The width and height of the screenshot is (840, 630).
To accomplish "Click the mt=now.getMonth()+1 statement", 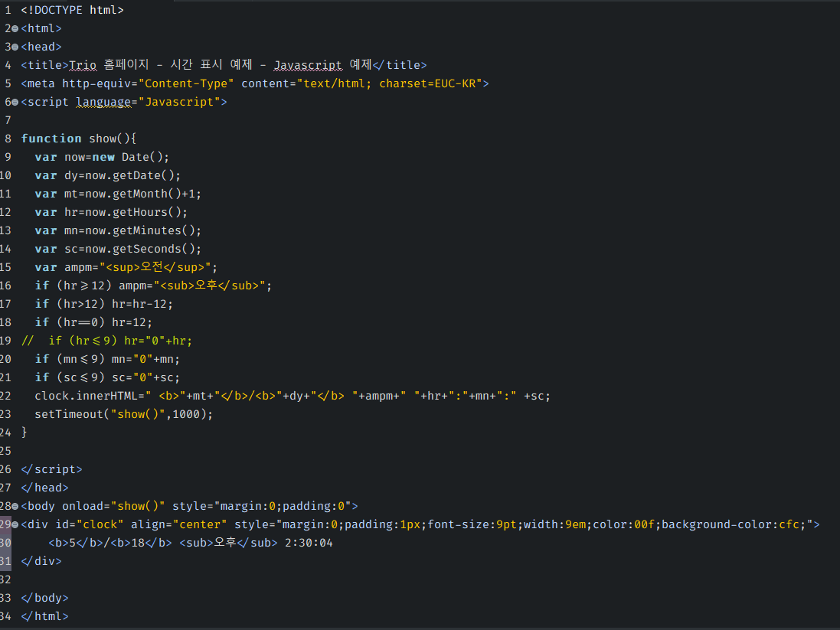I will pos(133,194).
